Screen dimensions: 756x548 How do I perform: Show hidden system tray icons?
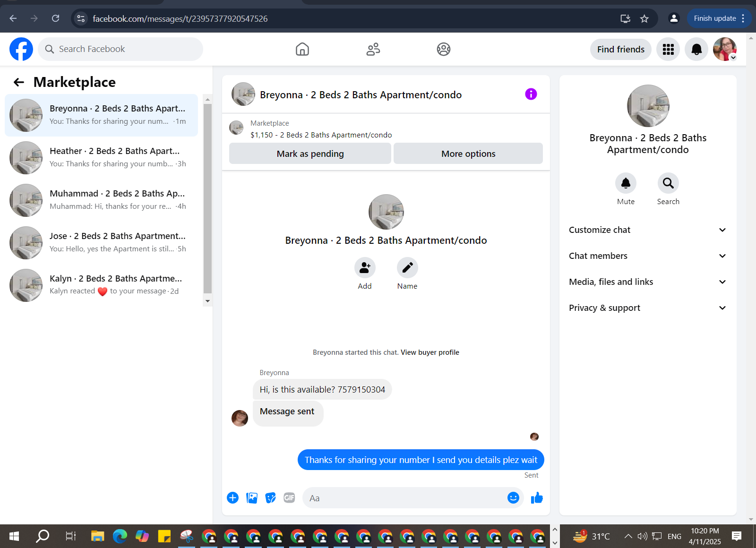tap(628, 536)
